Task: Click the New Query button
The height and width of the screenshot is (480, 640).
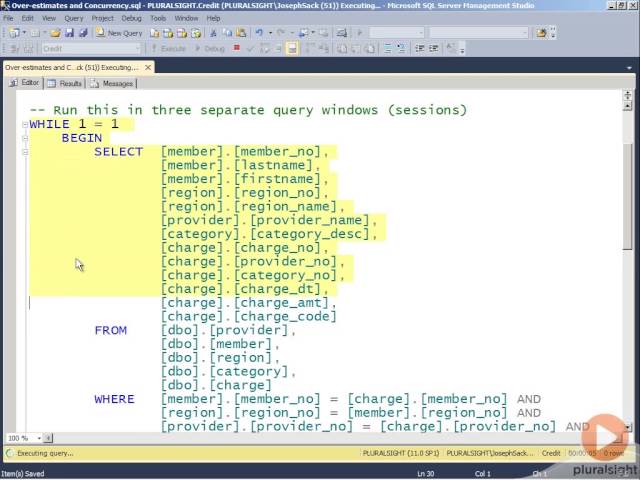Action: pyautogui.click(x=119, y=33)
